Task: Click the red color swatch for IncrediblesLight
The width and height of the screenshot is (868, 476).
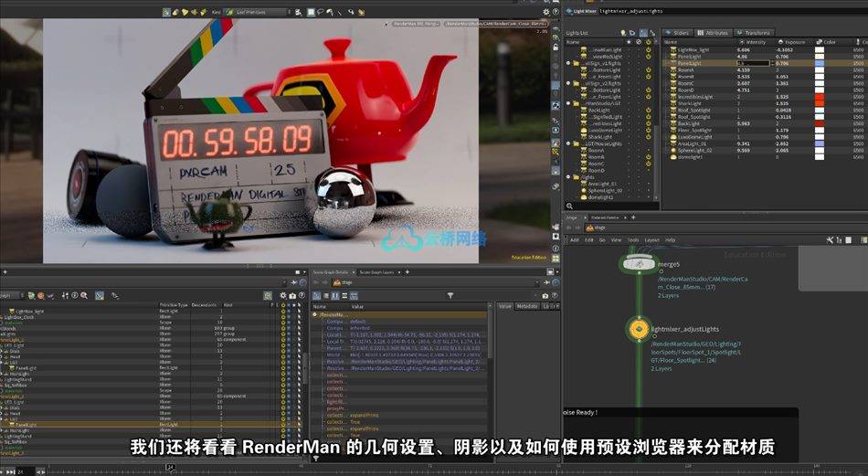Action: (x=820, y=97)
